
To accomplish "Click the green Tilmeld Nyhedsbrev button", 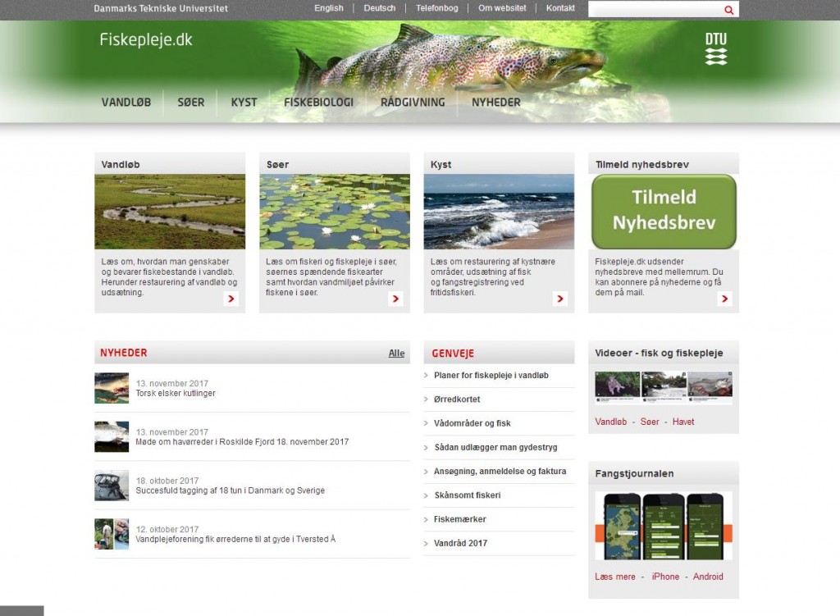I will coord(664,211).
